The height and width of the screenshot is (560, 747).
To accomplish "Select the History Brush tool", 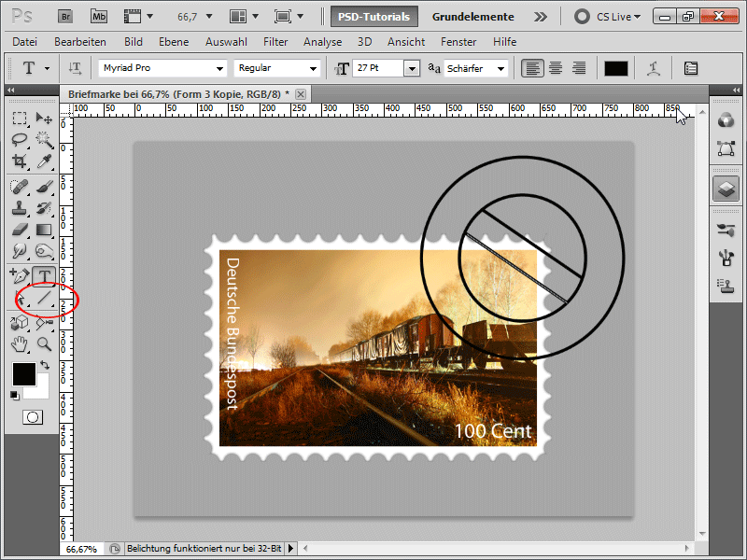I will pos(44,208).
